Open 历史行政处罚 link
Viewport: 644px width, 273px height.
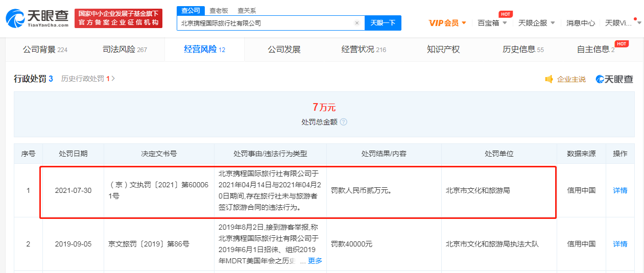coord(85,79)
